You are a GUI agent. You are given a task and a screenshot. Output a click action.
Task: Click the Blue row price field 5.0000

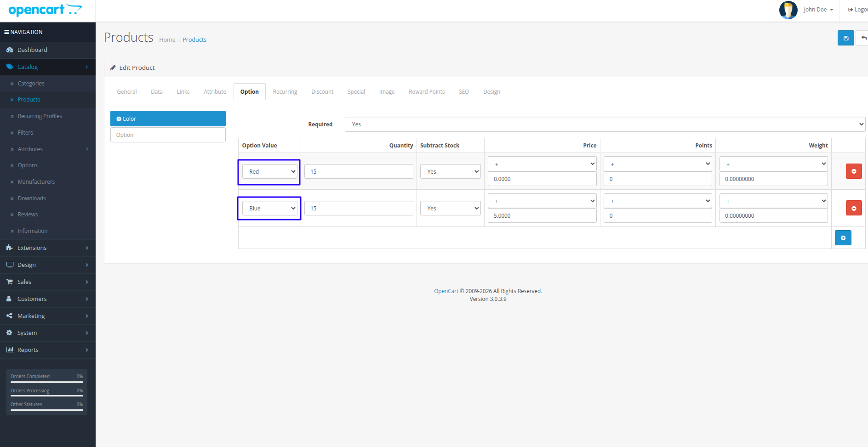(x=542, y=215)
